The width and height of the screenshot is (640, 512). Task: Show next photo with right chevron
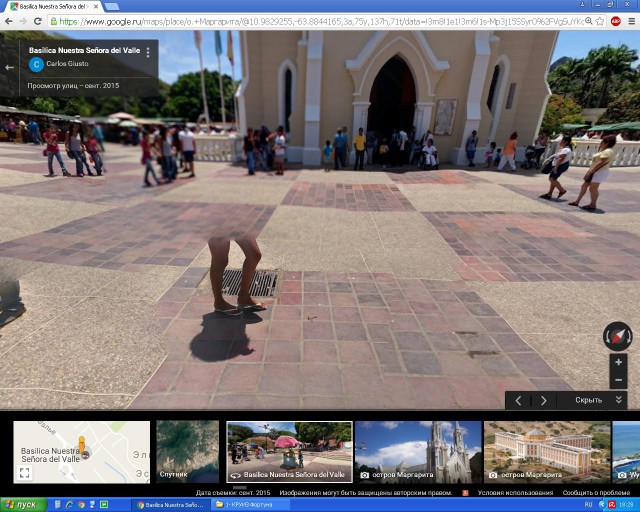[543, 401]
